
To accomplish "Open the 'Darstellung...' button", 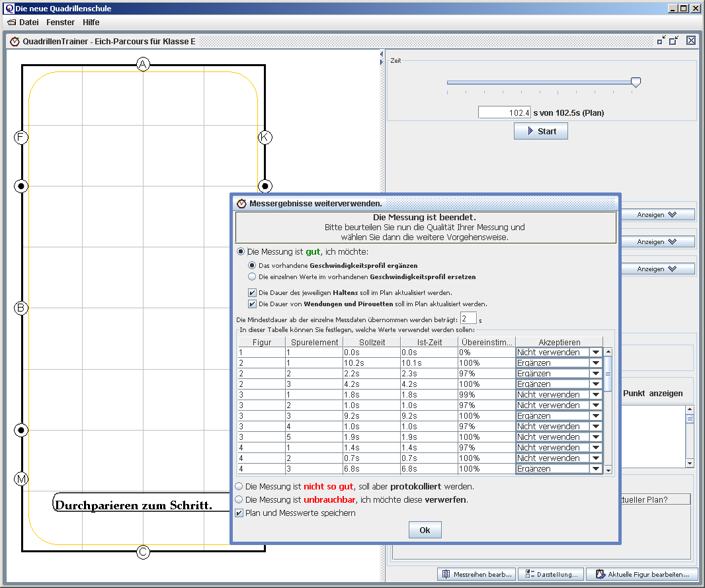I will click(551, 574).
